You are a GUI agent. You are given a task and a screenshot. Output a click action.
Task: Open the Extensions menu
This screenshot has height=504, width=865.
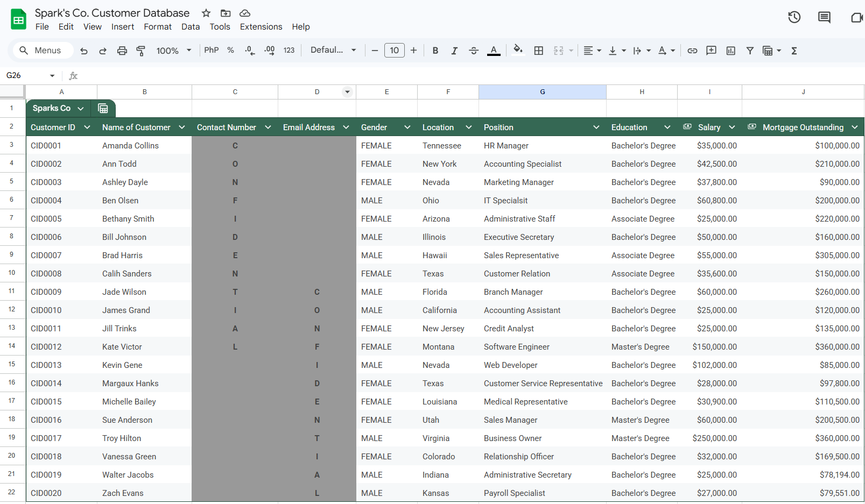(x=261, y=27)
